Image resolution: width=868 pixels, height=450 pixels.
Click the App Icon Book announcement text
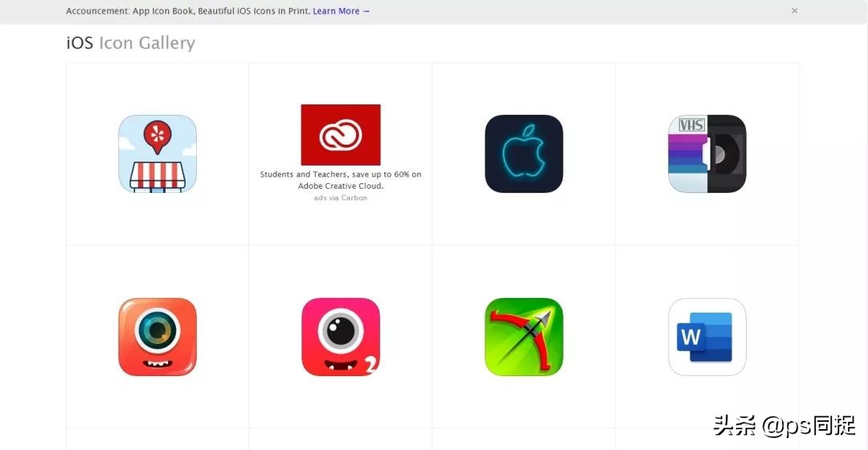[x=187, y=11]
